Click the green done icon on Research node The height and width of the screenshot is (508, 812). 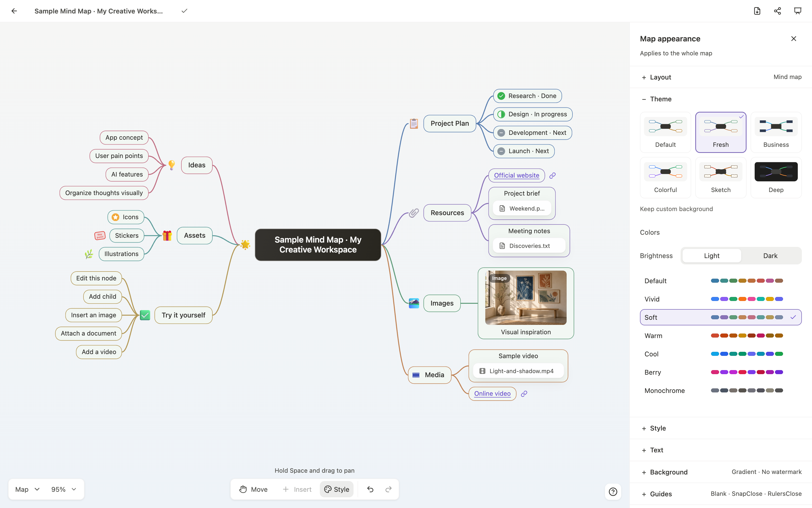click(501, 96)
